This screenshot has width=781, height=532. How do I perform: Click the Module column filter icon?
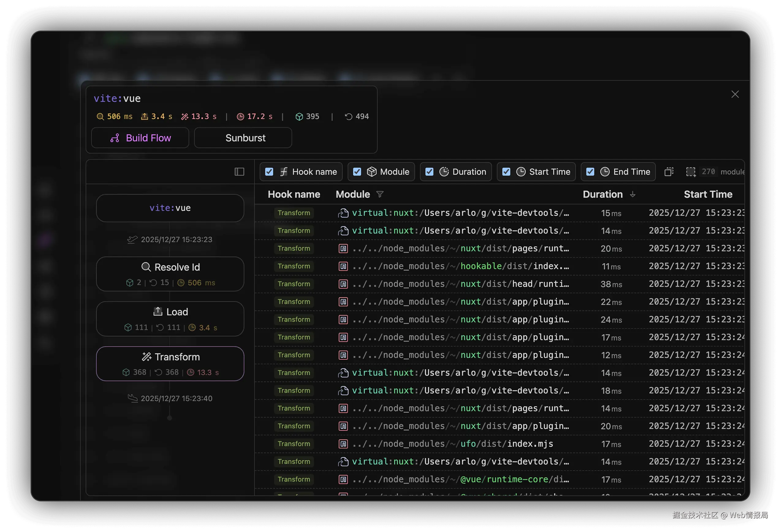tap(380, 194)
